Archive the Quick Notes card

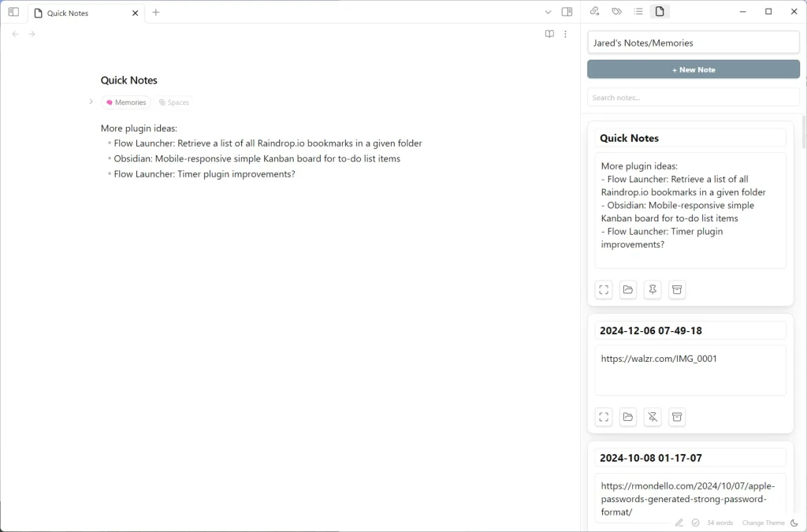point(677,290)
